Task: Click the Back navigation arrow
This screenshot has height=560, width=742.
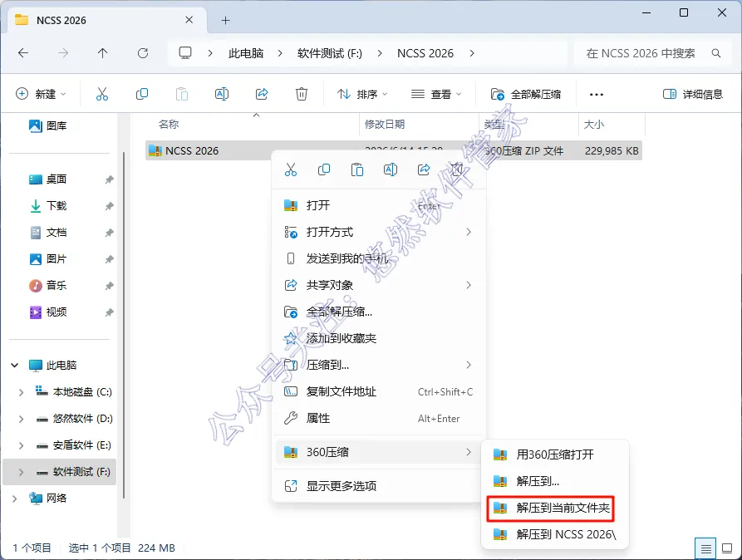Action: [23, 53]
